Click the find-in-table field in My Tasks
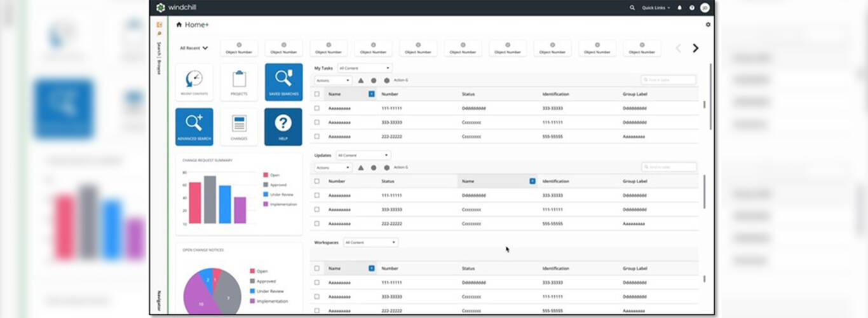The image size is (868, 318). [x=668, y=80]
